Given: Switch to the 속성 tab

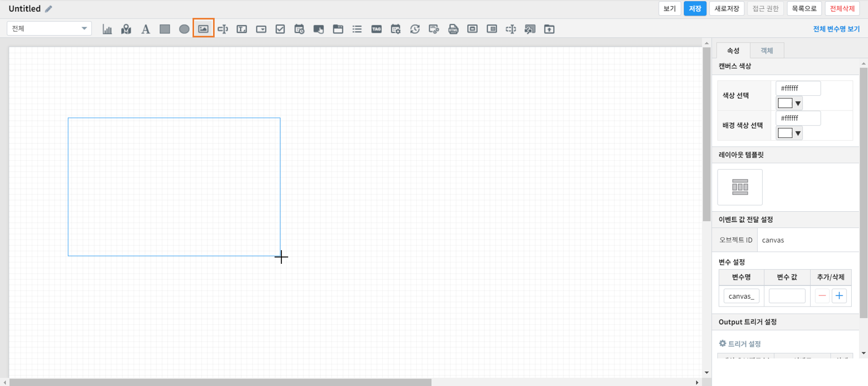Looking at the screenshot, I should pos(733,51).
